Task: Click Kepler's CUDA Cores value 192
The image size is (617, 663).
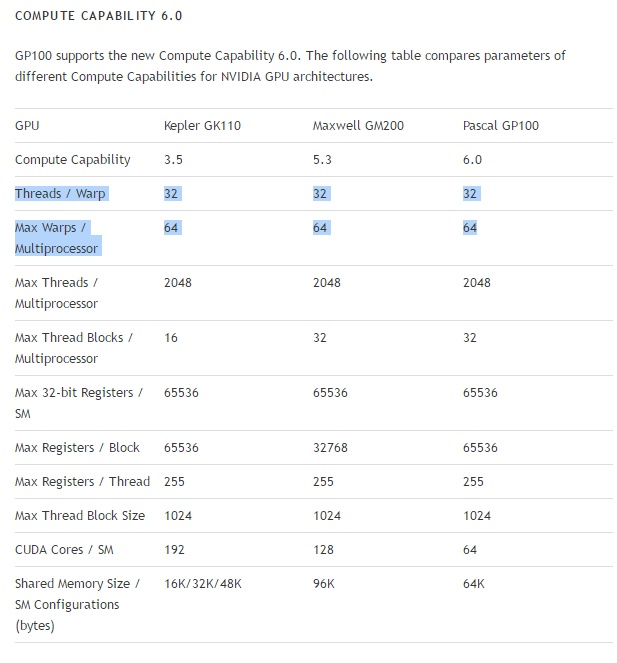Action: (174, 550)
